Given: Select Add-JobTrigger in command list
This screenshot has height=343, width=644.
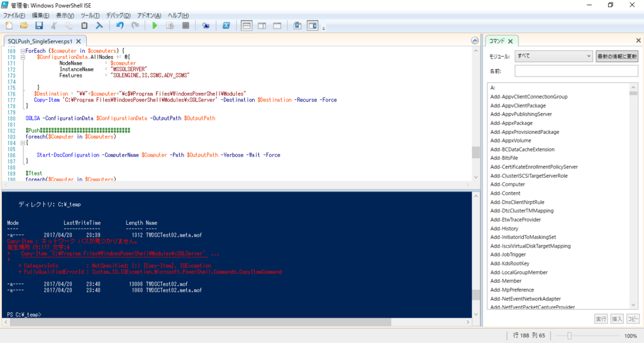Looking at the screenshot, I should (x=508, y=254).
